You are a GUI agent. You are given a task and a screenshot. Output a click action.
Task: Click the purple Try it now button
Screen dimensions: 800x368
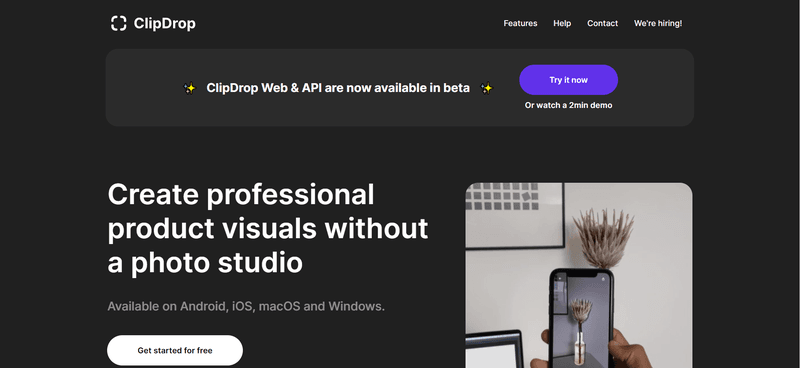coord(568,80)
